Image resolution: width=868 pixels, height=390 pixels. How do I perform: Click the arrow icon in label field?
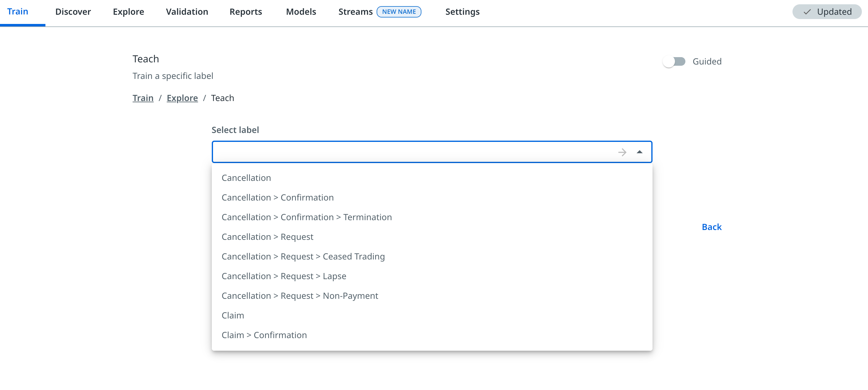coord(622,152)
